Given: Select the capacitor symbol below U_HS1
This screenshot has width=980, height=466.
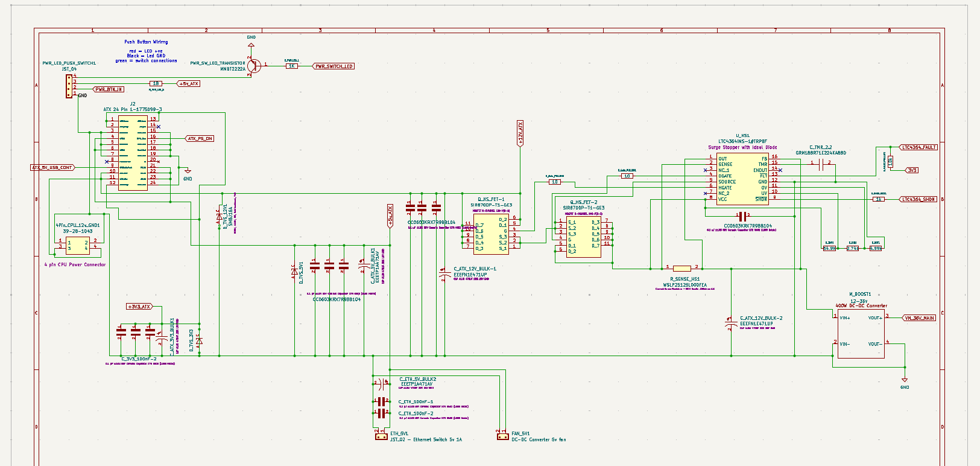Looking at the screenshot, I should (x=742, y=216).
